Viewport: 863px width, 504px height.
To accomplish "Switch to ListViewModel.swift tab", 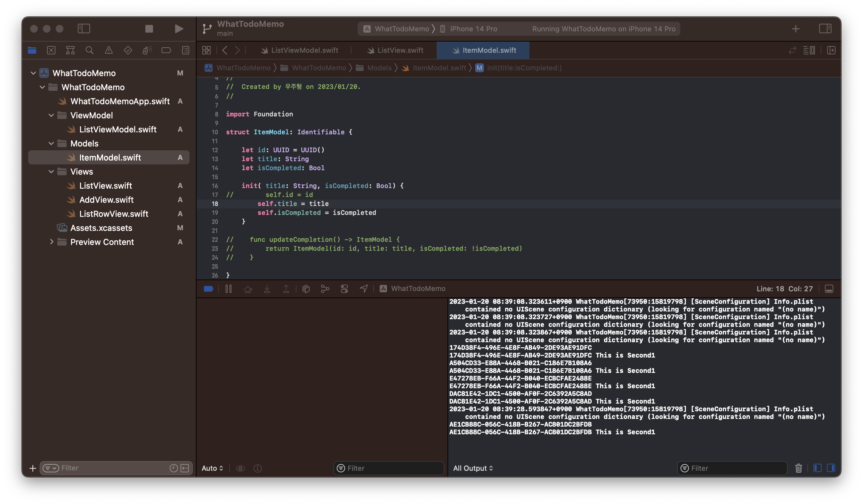I will tap(299, 50).
